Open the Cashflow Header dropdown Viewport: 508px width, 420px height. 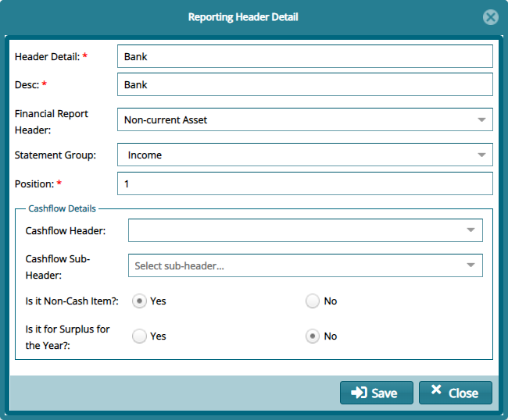coord(305,230)
